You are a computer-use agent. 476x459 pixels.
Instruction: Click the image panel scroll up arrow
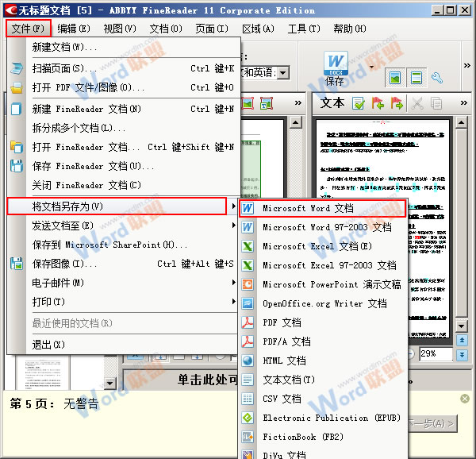[296, 123]
